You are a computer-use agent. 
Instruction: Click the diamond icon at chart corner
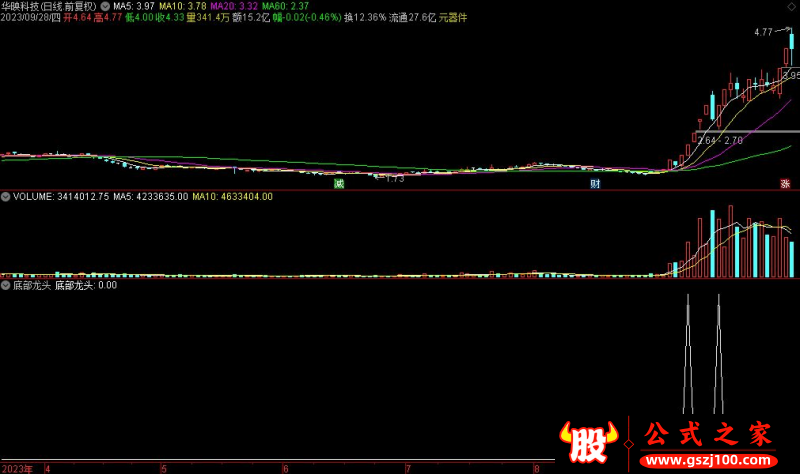click(791, 6)
